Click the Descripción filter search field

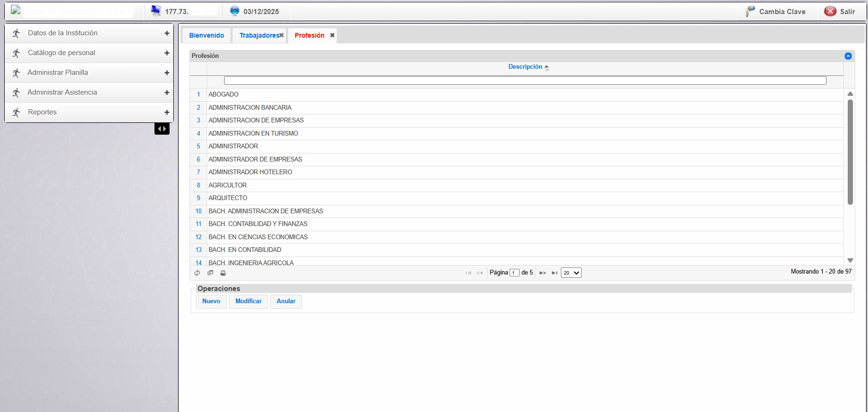(525, 81)
